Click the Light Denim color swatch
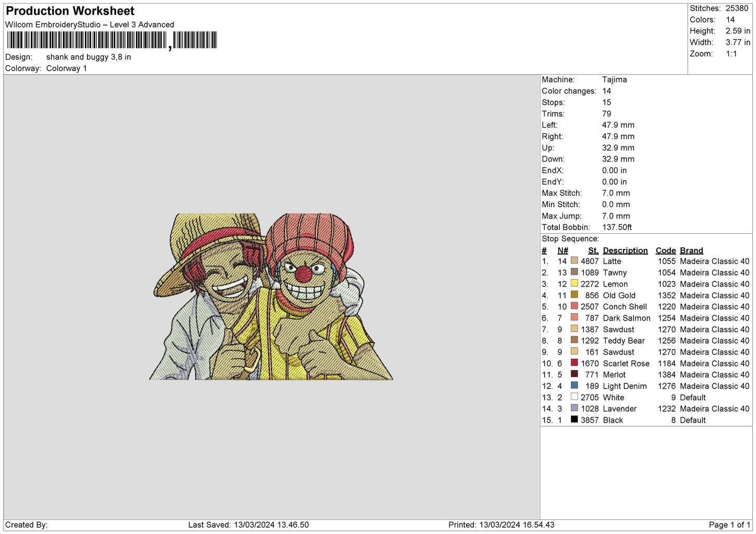 (574, 385)
